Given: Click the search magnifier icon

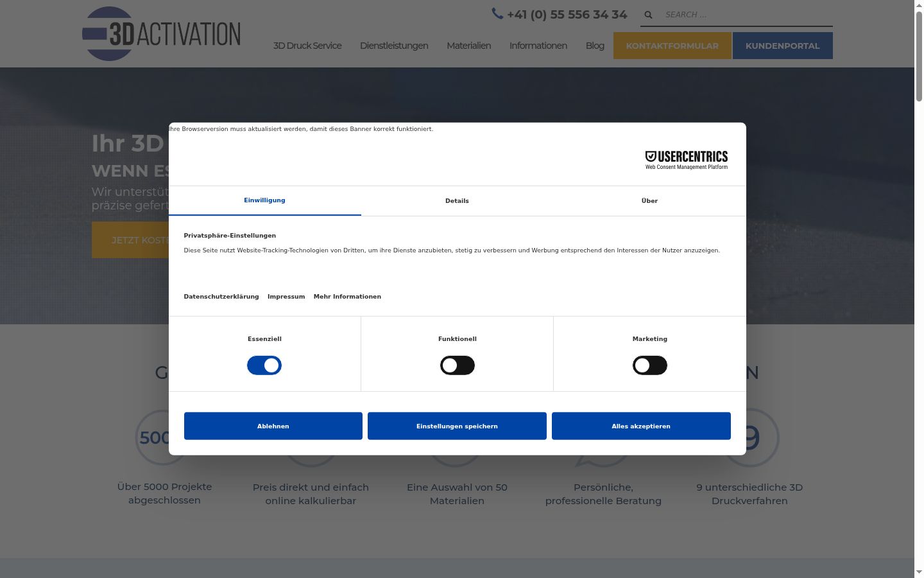Looking at the screenshot, I should tap(648, 15).
